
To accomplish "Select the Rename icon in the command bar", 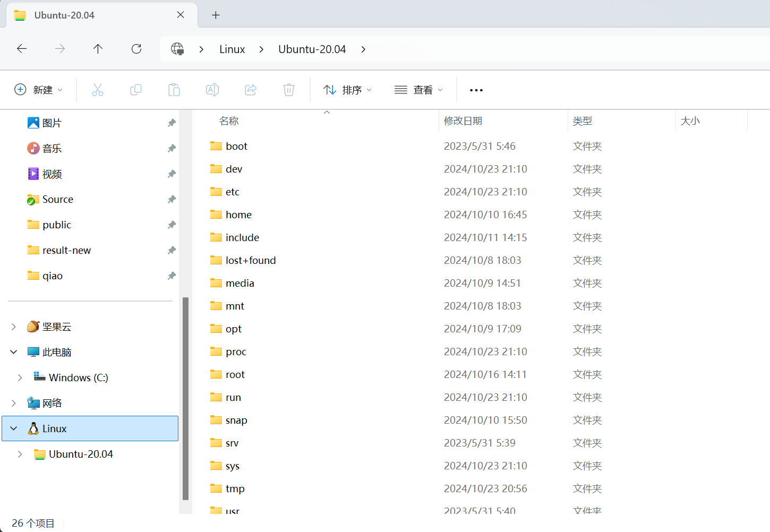I will (212, 90).
